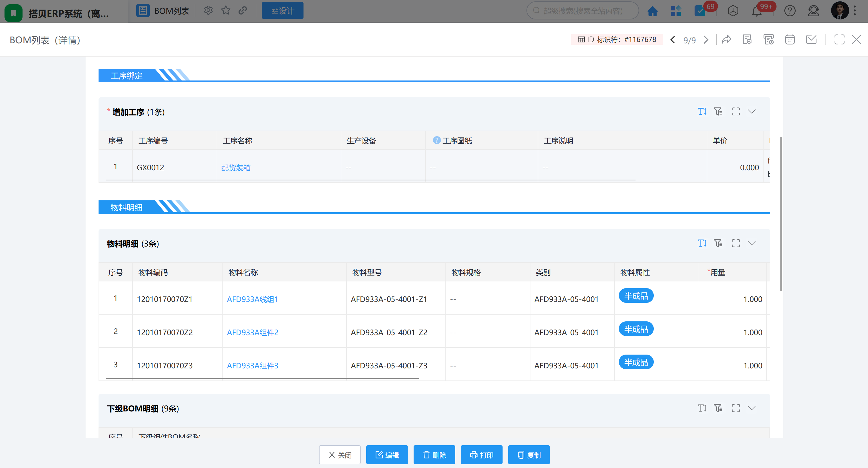Click the 编辑 button
This screenshot has height=468, width=868.
387,455
